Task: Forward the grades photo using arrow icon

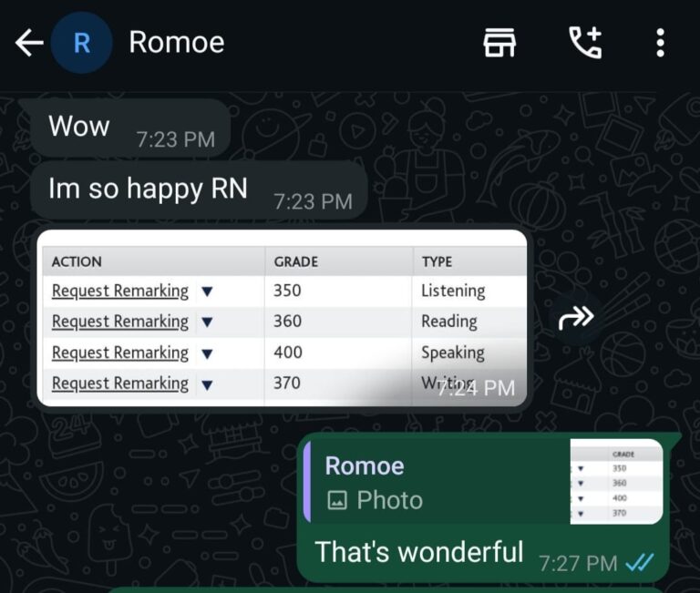Action: pyautogui.click(x=575, y=317)
